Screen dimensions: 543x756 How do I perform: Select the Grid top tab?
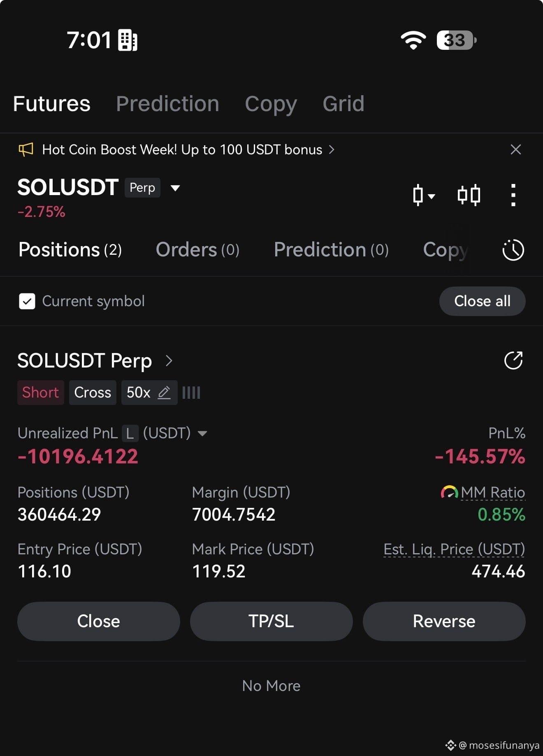tap(343, 104)
